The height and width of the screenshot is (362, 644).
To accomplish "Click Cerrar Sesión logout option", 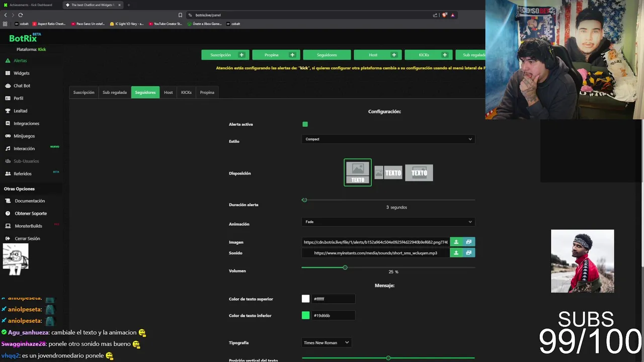I will point(27,238).
